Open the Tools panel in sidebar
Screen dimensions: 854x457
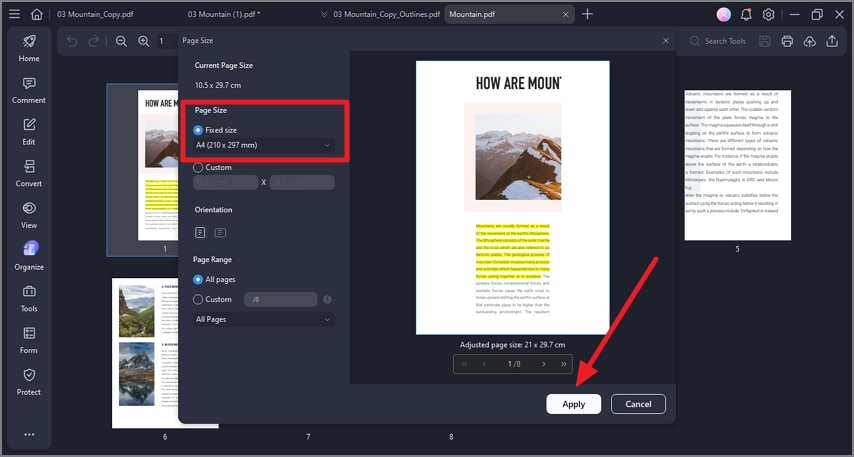[29, 298]
